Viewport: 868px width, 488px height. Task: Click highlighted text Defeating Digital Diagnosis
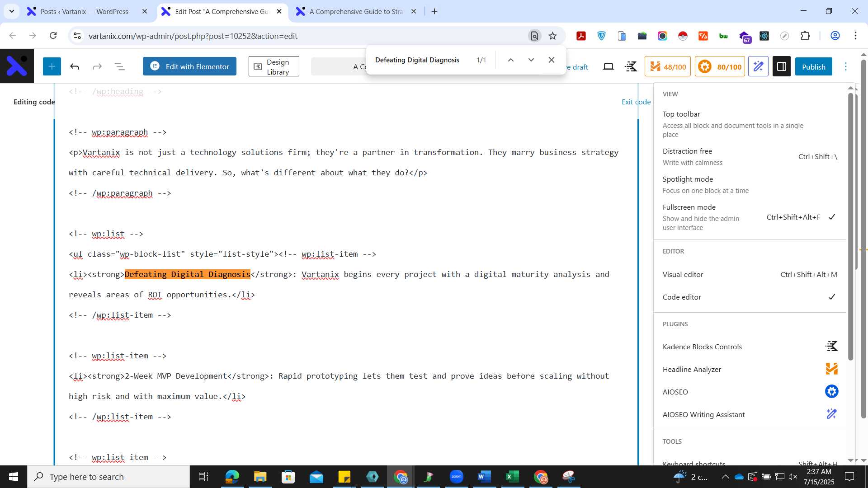187,274
